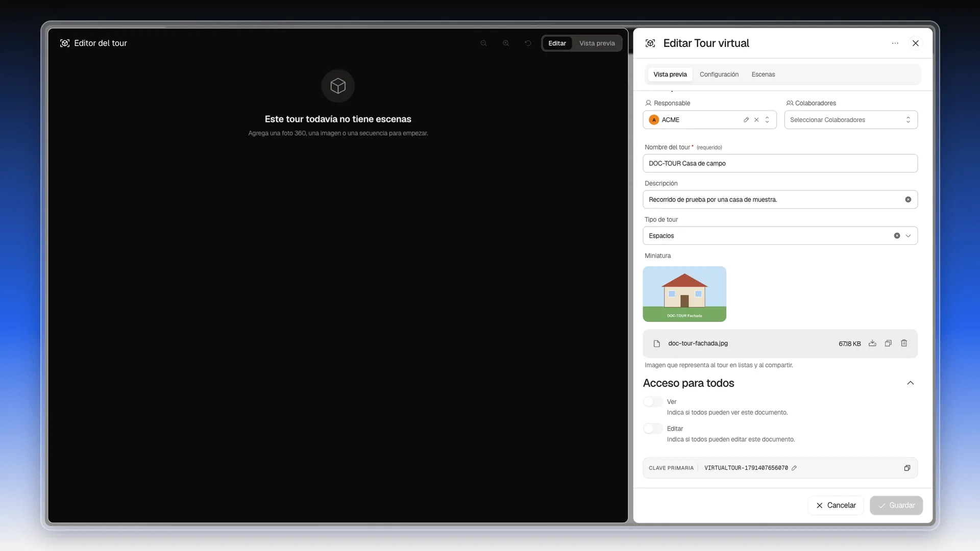Image resolution: width=980 pixels, height=551 pixels.
Task: Close the Editar Tour virtual panel
Action: pyautogui.click(x=916, y=43)
